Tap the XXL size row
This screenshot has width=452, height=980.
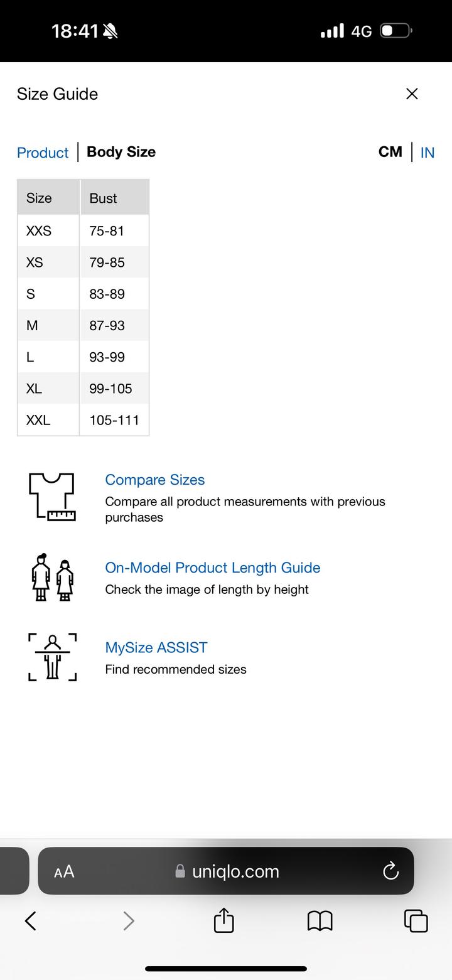pyautogui.click(x=83, y=420)
